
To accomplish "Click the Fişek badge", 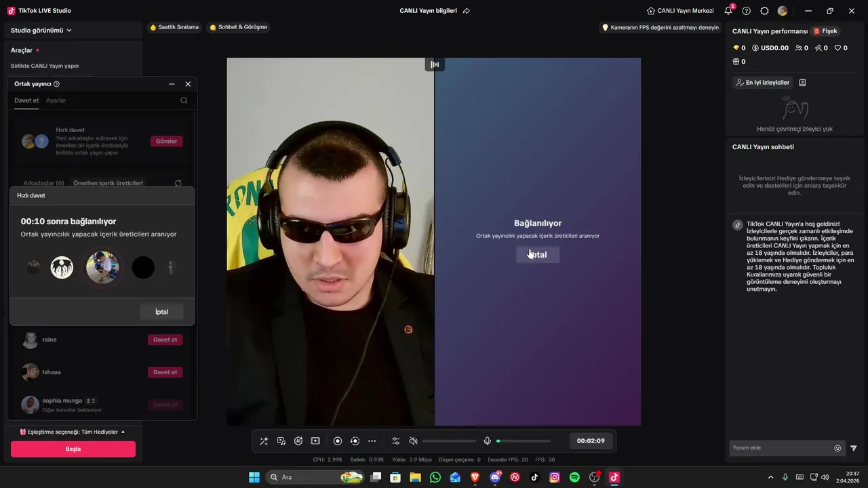I will (826, 31).
